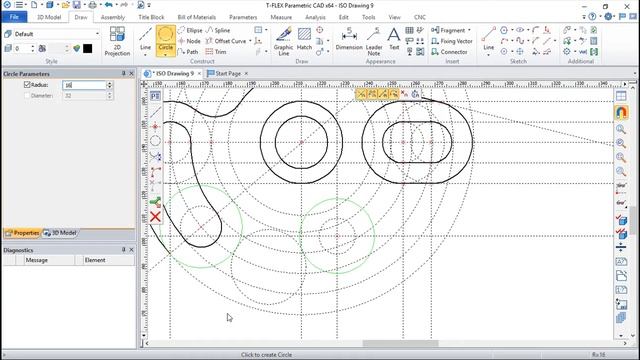Click the Spline construction tool
The image size is (640, 360).
click(218, 30)
